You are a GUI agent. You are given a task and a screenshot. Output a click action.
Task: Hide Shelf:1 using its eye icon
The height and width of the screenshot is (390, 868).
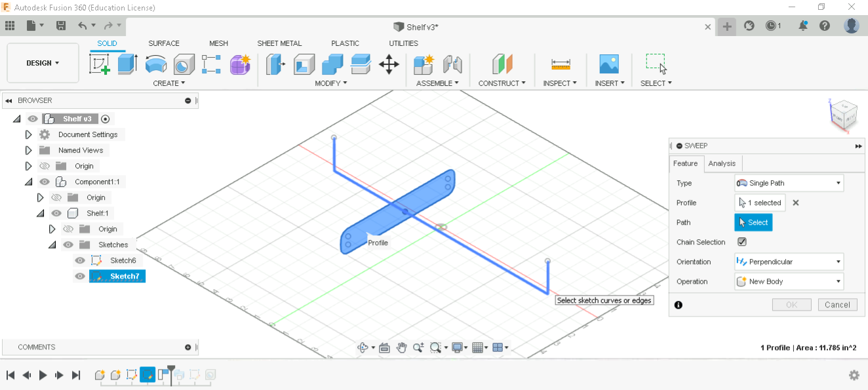click(x=56, y=213)
